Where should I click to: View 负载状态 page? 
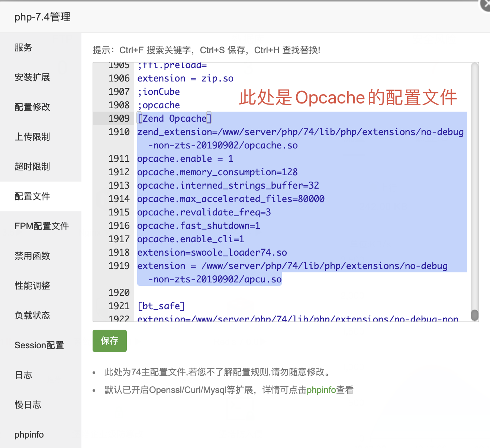[32, 316]
